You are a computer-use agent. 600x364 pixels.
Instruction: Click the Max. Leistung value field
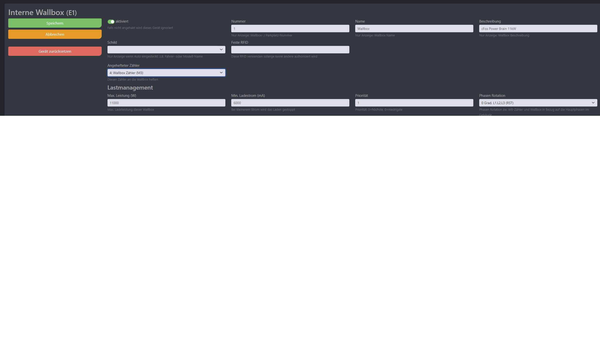[x=166, y=103]
